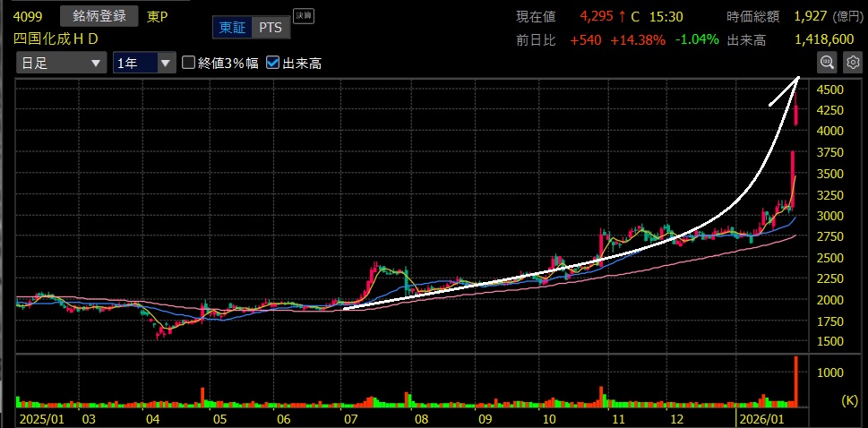
Task: Switch to the 東証 market tab
Action: 232,28
